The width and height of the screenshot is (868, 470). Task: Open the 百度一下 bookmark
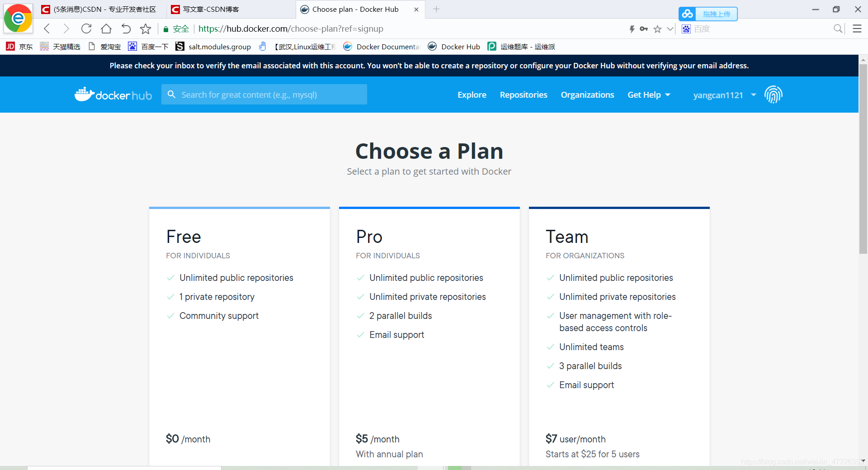(148, 47)
